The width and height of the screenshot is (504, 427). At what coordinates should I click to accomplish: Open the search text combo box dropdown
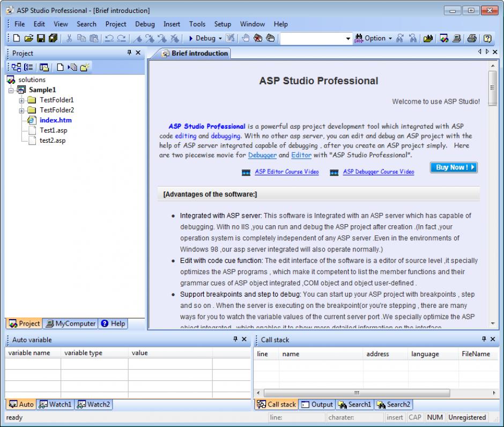click(x=347, y=39)
